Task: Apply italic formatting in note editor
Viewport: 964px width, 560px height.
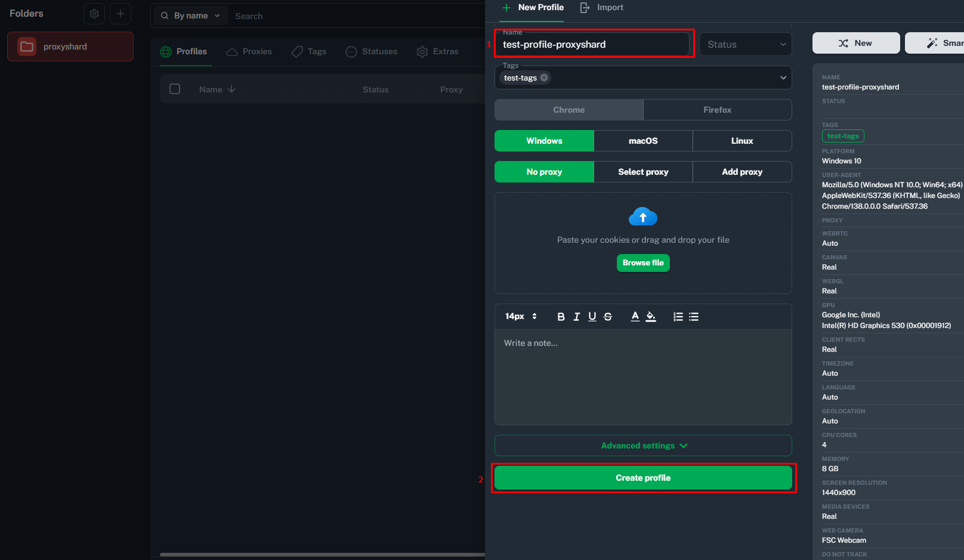Action: pyautogui.click(x=576, y=317)
